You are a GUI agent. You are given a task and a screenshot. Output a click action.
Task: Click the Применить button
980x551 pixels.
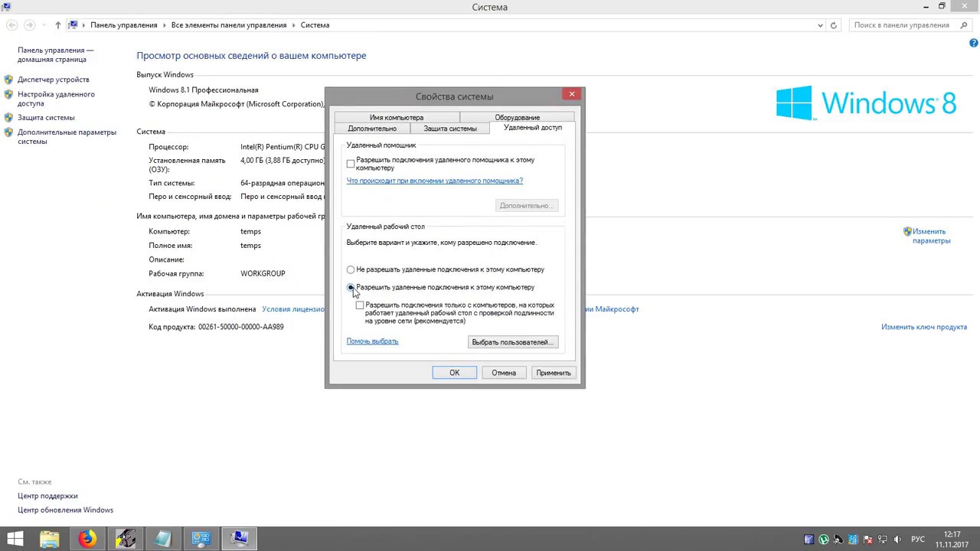554,373
